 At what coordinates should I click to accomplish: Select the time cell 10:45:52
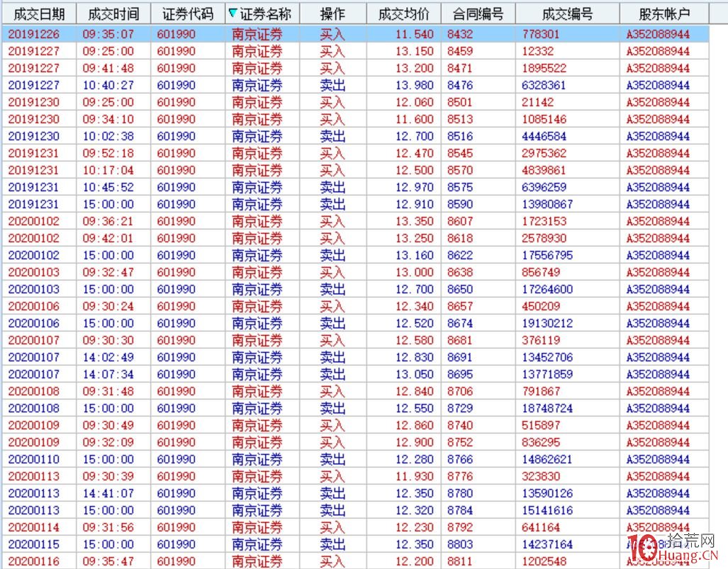point(108,188)
